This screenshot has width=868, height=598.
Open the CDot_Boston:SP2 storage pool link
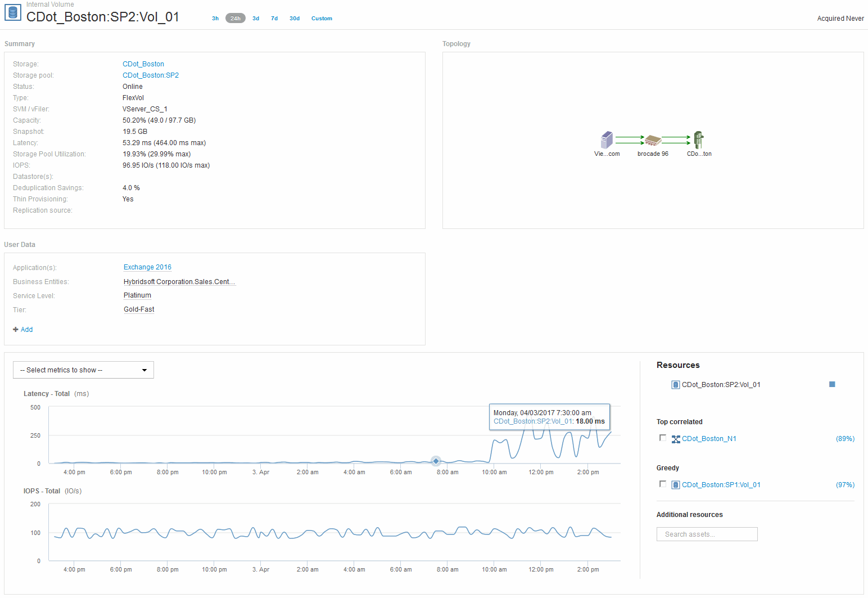click(151, 75)
